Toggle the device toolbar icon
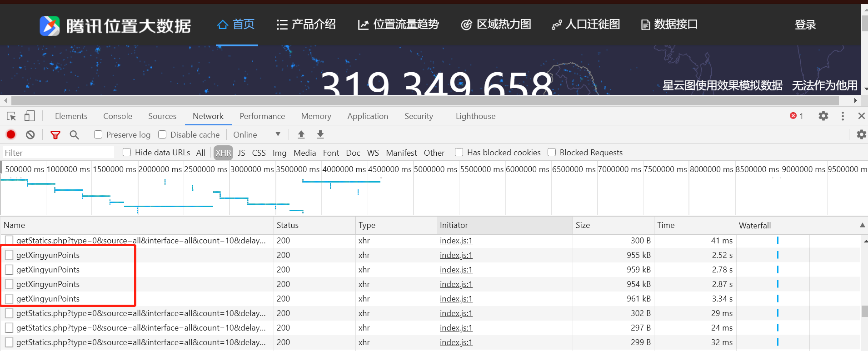This screenshot has height=351, width=868. click(x=30, y=116)
